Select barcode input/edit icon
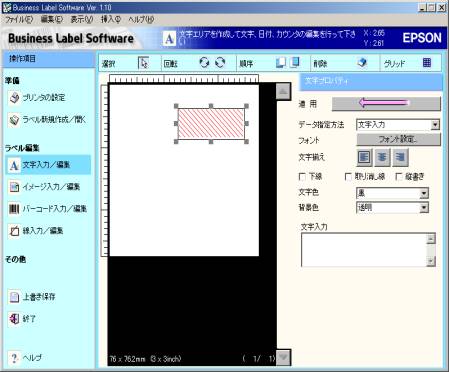Viewport: 449px width, 372px height. pyautogui.click(x=14, y=209)
